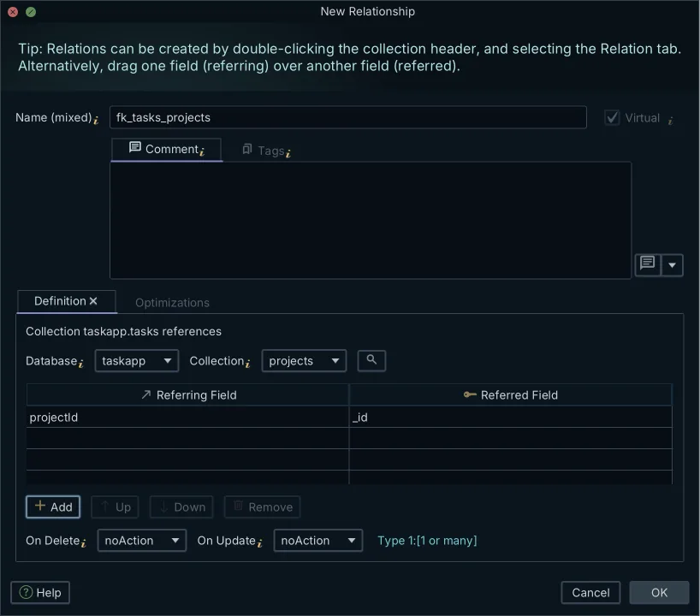The image size is (700, 616).
Task: Click the Referring Field column header
Action: point(187,394)
